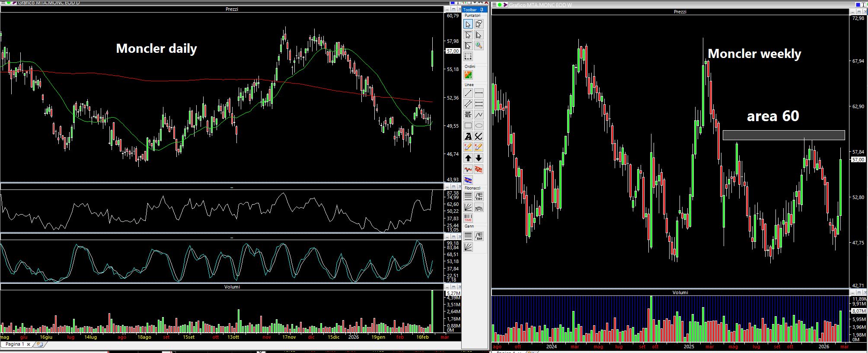Add a new page tab
868x353 pixels.
tap(40, 345)
